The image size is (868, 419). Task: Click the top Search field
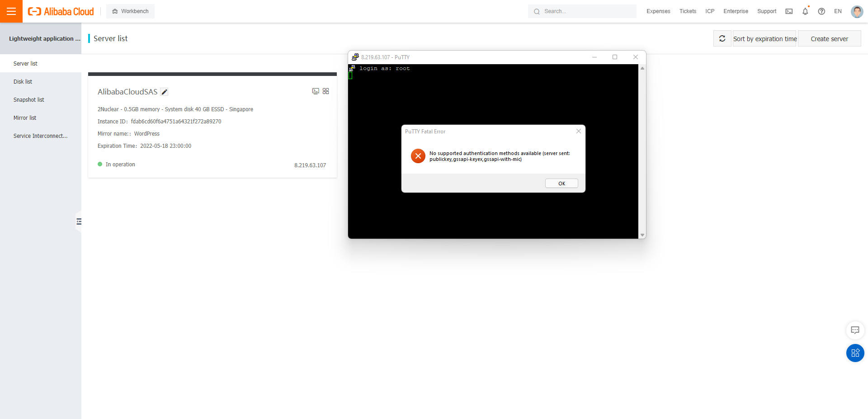point(582,11)
